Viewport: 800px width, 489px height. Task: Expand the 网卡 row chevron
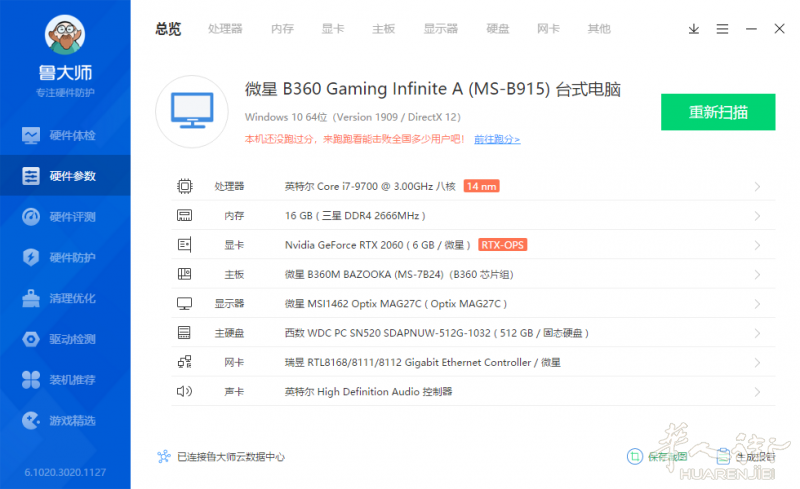757,363
